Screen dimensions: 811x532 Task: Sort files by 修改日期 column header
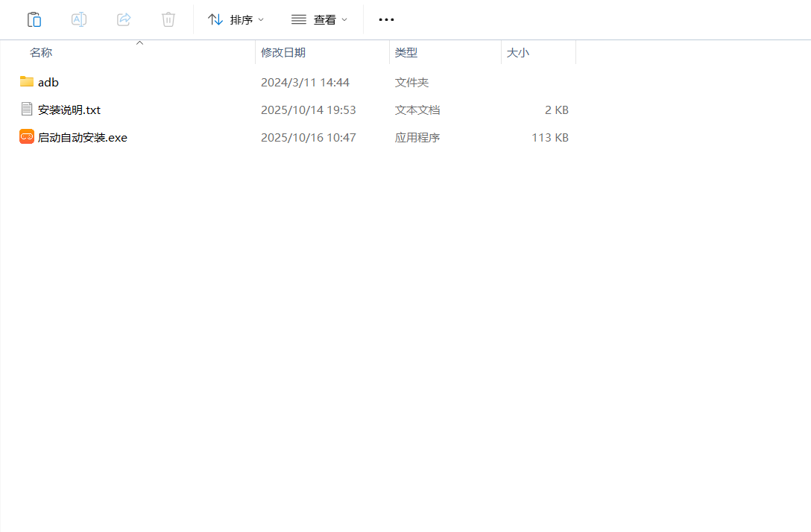(x=283, y=53)
